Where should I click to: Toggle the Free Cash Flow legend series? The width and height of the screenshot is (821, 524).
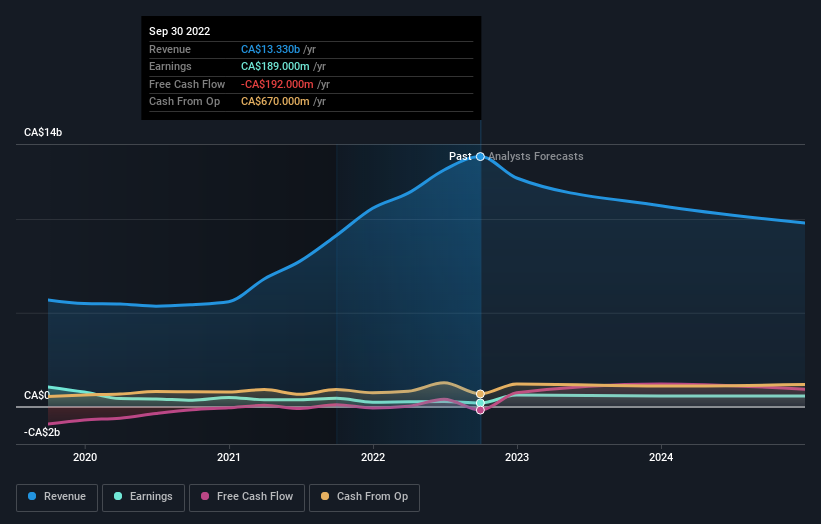[x=247, y=497]
